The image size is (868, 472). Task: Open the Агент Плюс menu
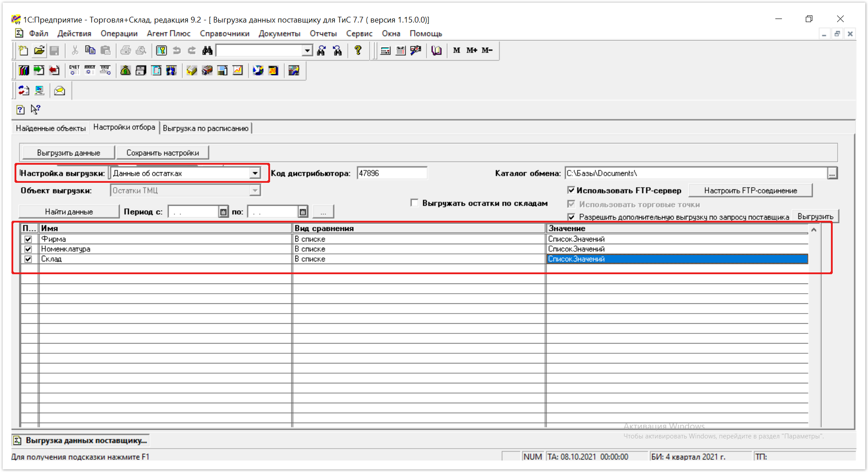coord(169,34)
